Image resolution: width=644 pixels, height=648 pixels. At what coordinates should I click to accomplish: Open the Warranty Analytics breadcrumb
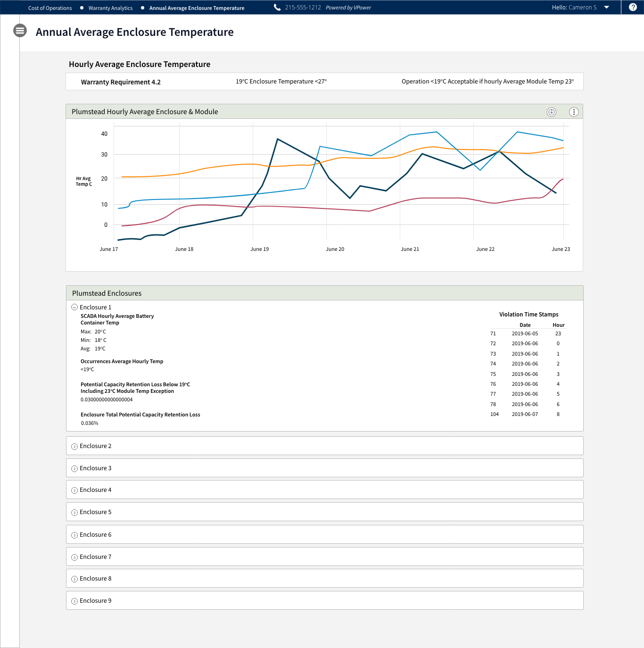pos(110,8)
